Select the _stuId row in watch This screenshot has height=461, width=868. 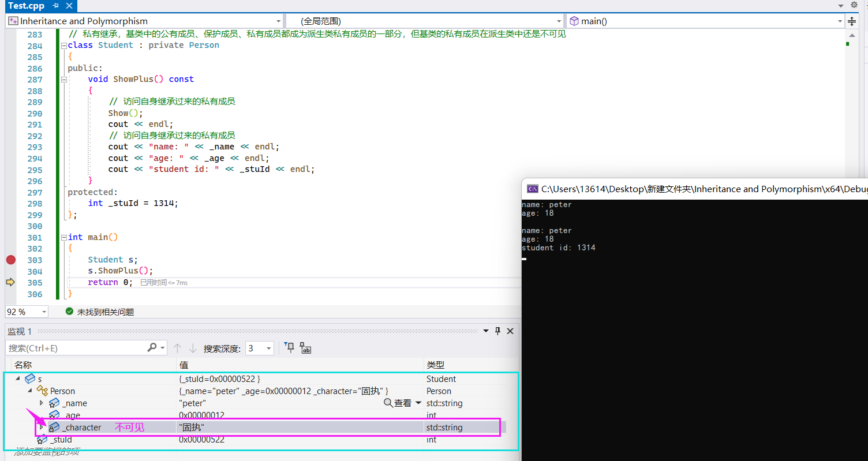click(x=259, y=440)
